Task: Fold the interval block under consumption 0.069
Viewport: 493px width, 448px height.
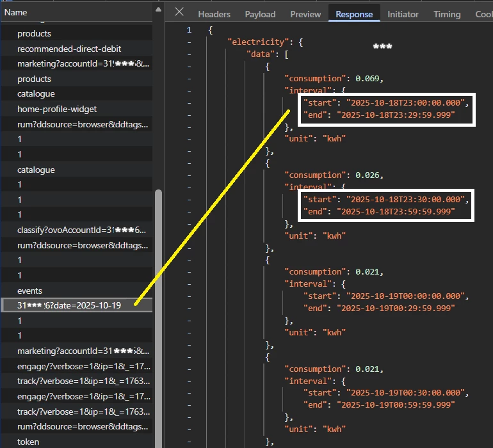Action: click(x=189, y=91)
